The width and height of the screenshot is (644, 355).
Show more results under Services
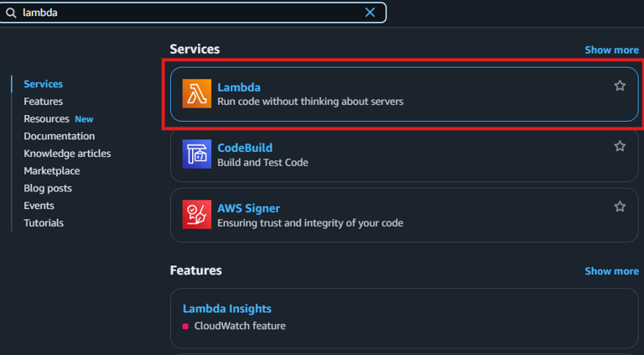(x=611, y=50)
